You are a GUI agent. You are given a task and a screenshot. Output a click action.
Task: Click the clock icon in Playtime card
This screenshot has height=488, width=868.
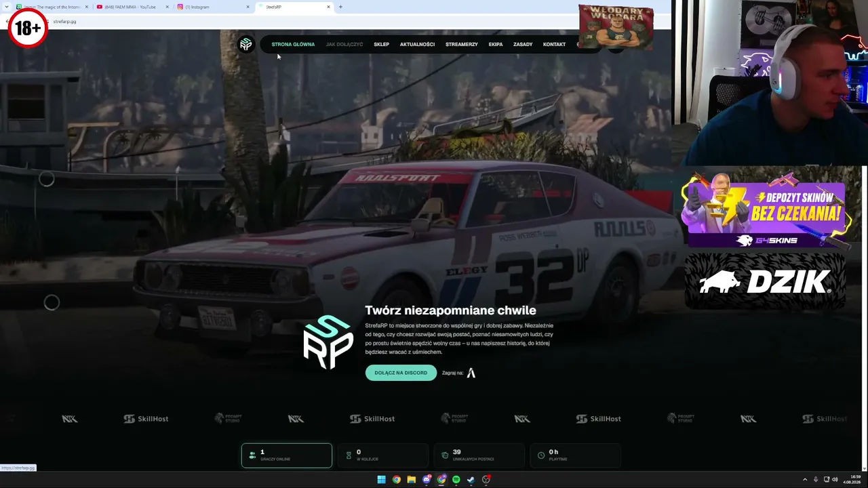[541, 455]
